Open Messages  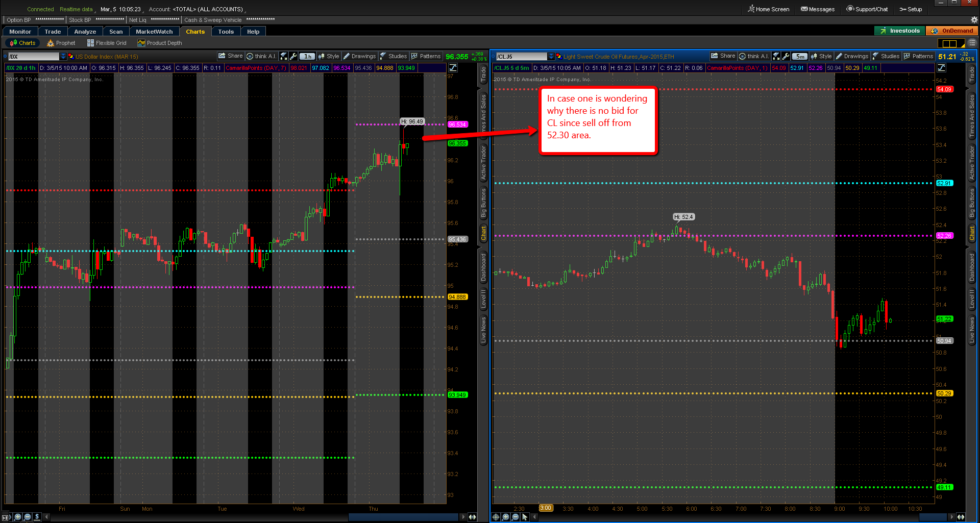tap(818, 9)
